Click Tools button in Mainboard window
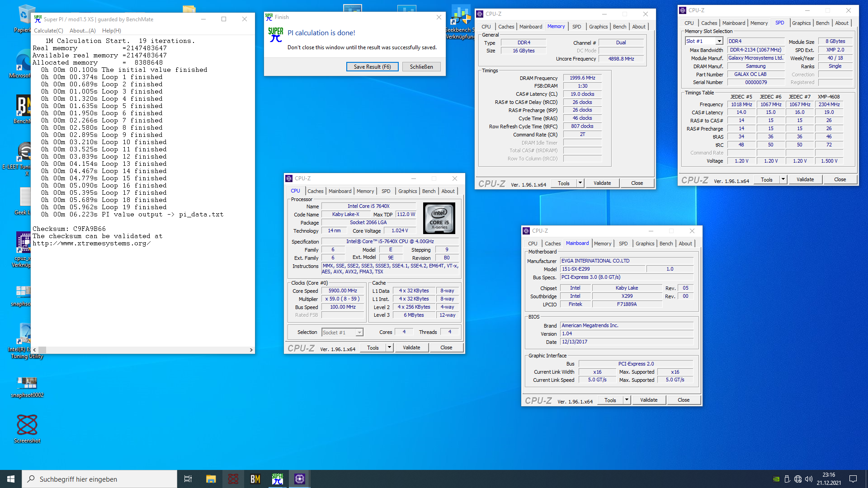This screenshot has height=488, width=868. [610, 400]
